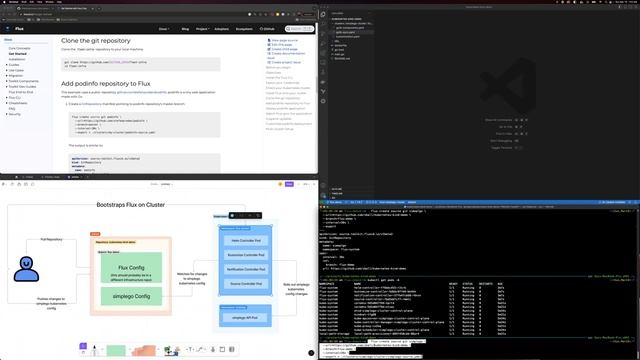Screen dimensions: 640x360
Task: Click the 'Clone the git repository' heading
Action: click(96, 41)
